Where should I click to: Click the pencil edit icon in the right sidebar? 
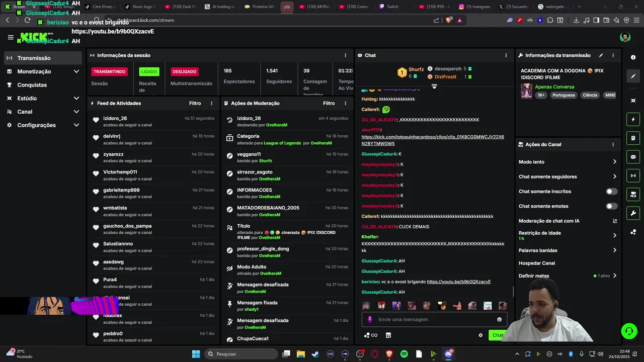(x=633, y=76)
